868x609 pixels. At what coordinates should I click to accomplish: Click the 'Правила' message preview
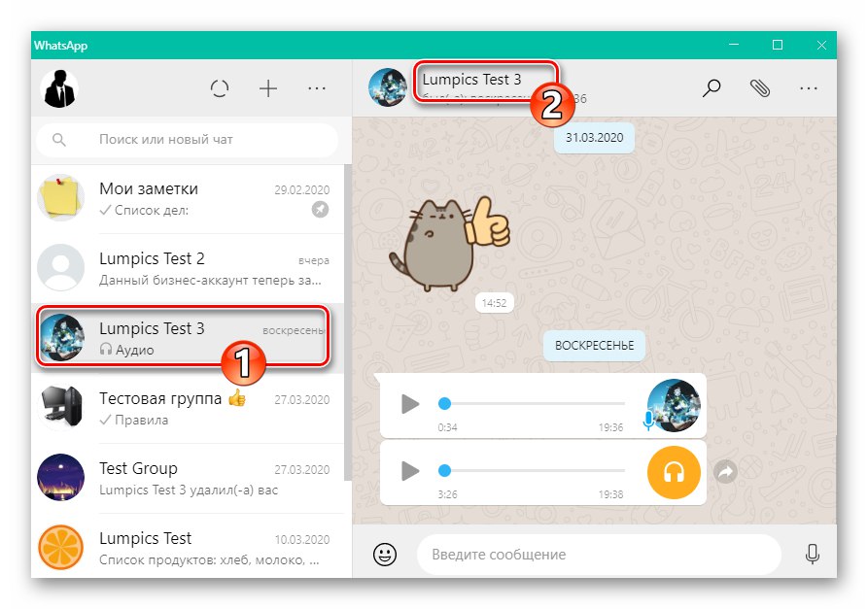click(x=141, y=421)
